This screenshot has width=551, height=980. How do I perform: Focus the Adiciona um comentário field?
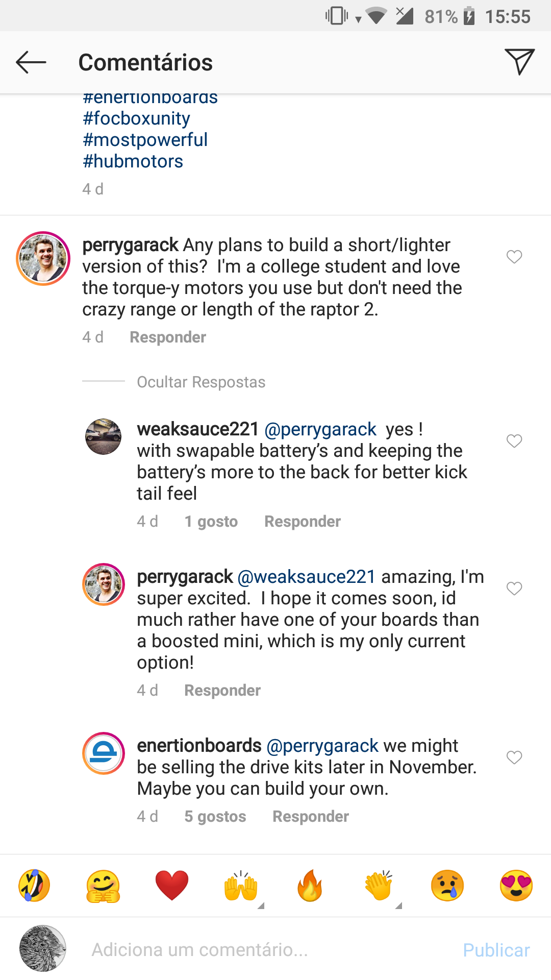265,950
